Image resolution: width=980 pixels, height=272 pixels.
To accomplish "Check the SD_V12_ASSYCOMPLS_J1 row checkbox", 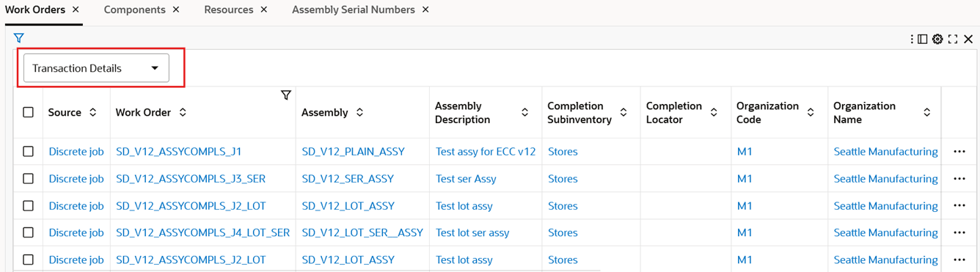I will 28,152.
